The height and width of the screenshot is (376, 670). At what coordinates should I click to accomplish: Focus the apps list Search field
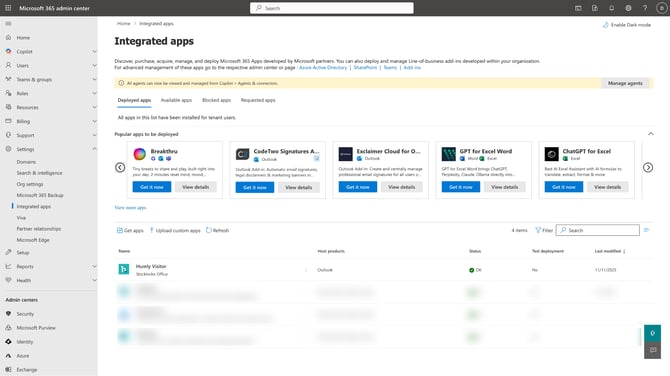click(x=597, y=230)
